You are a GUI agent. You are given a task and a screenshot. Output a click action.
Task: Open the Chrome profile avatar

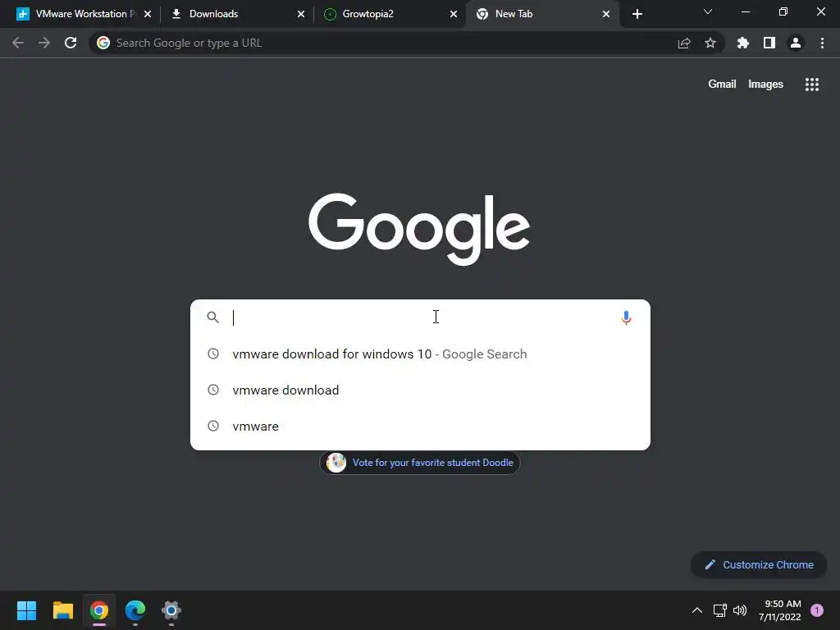click(796, 43)
